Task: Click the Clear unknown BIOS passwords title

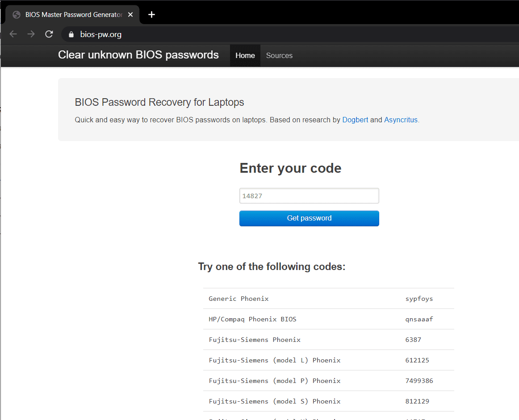Action: [x=138, y=55]
